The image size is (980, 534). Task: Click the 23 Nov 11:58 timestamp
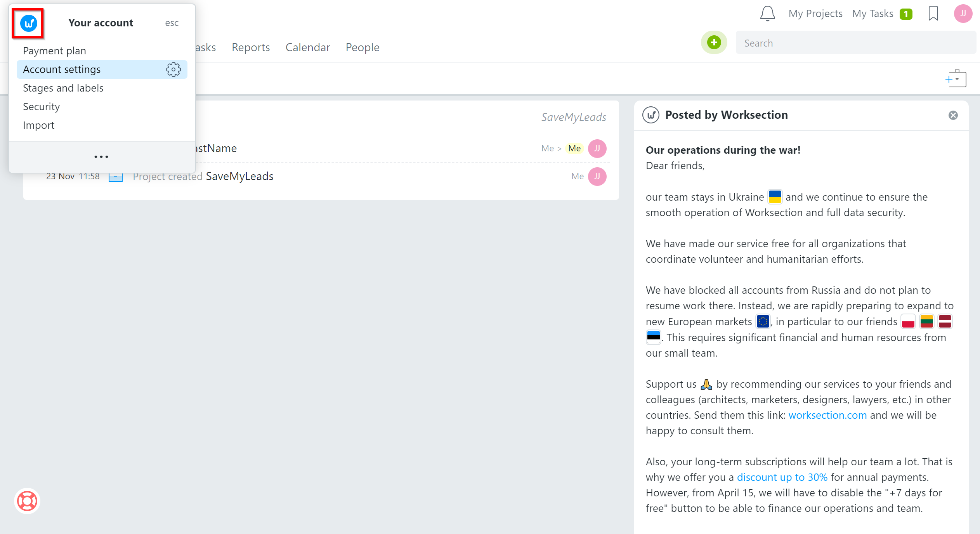(73, 176)
